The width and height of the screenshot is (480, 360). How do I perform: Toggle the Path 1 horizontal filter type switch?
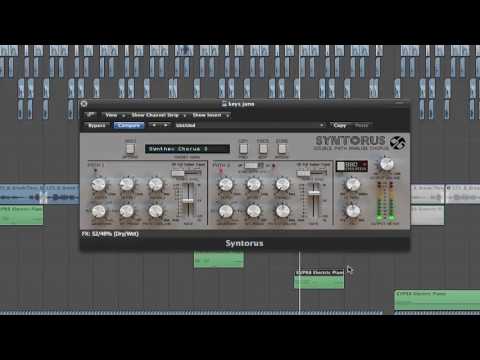coord(186,172)
